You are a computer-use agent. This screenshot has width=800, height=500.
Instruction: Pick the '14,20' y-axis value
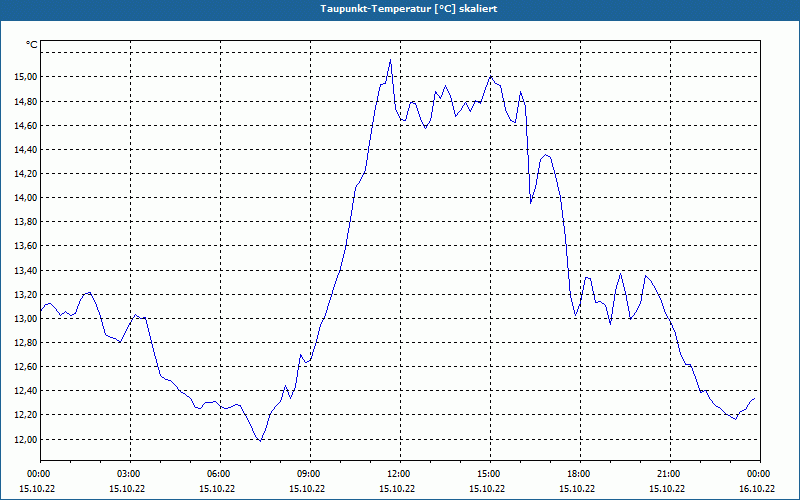pyautogui.click(x=28, y=174)
